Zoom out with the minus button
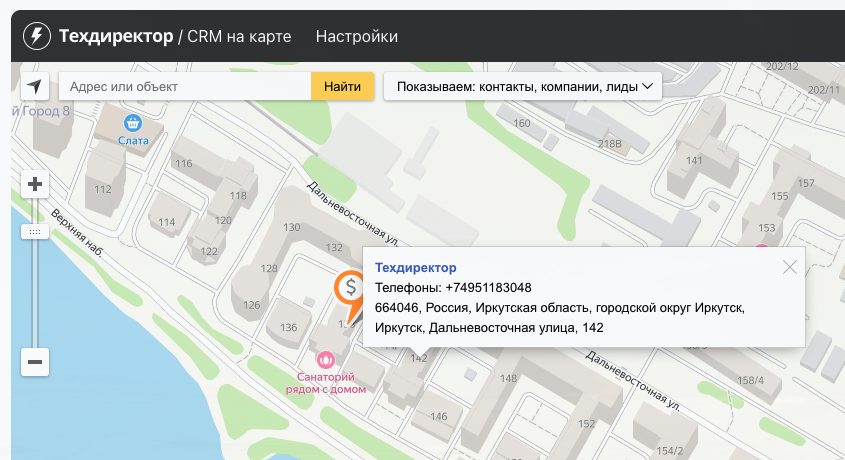Viewport: 845px width, 460px height. (x=35, y=361)
